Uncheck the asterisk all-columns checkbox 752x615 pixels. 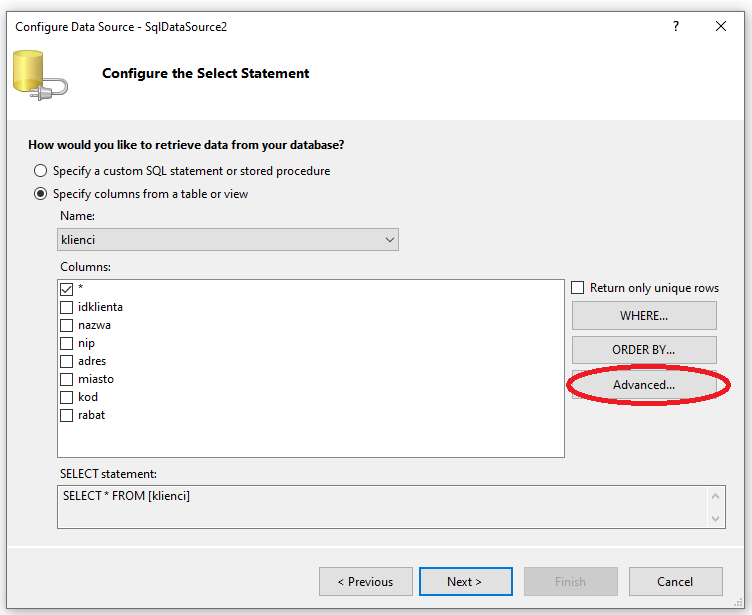[67, 289]
